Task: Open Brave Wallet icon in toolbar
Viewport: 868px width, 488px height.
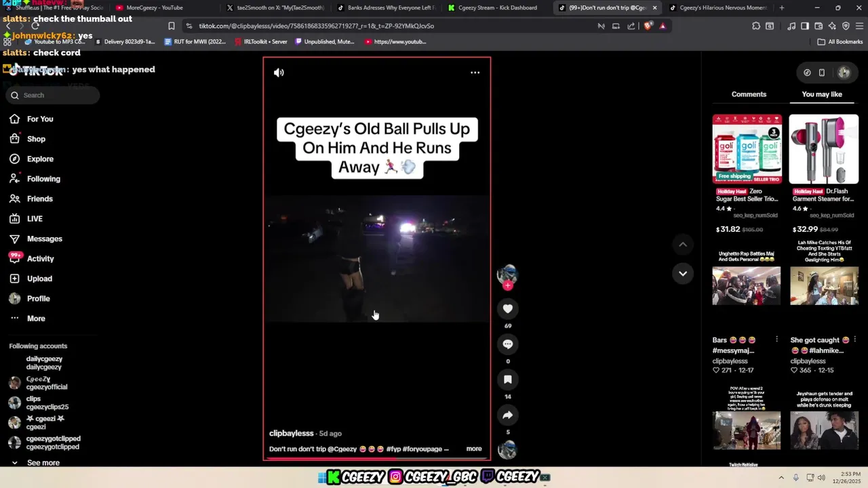Action: 818,26
